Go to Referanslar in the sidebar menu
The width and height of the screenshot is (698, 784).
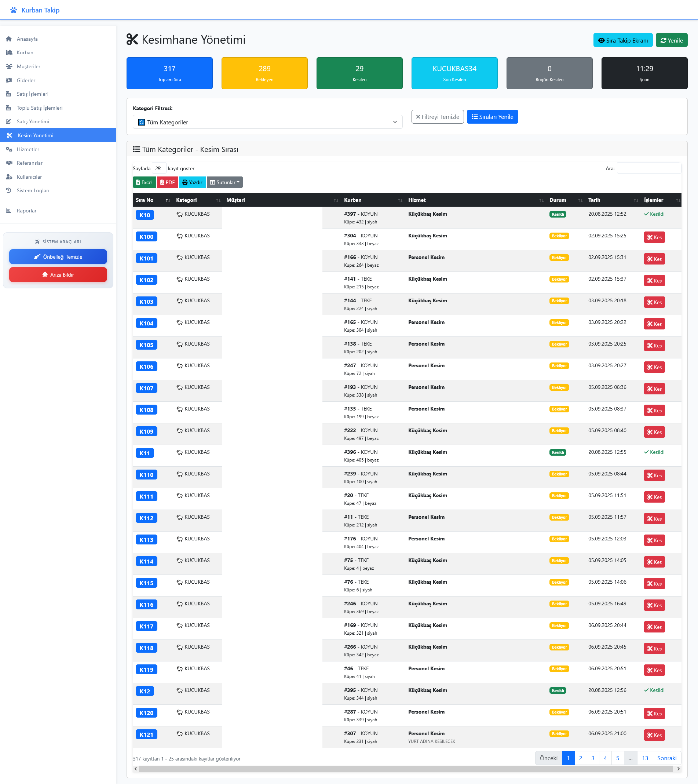click(30, 163)
